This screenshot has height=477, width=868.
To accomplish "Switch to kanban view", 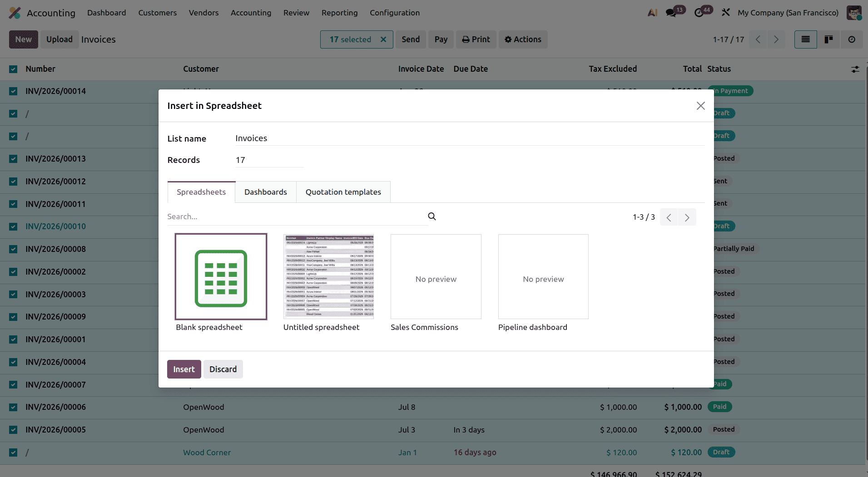I will [x=829, y=39].
